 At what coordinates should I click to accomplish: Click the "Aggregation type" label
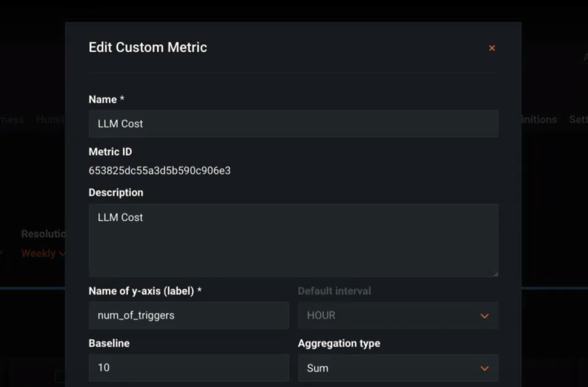pos(339,343)
